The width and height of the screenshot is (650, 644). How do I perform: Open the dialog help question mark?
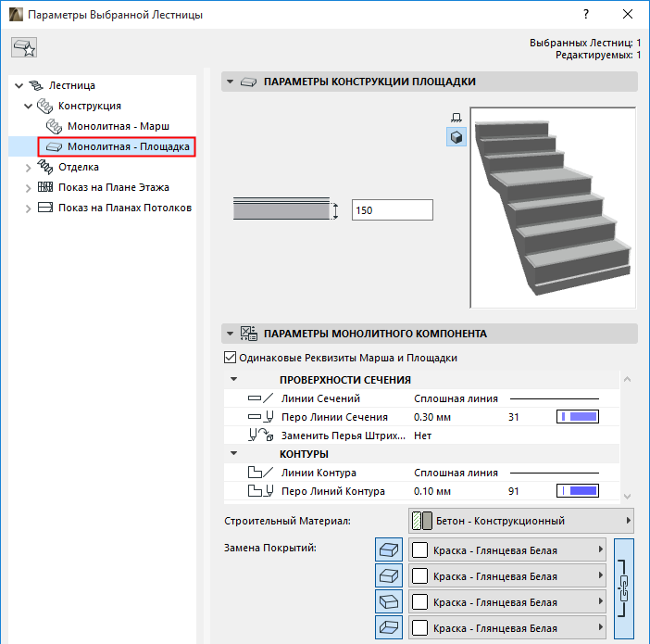tap(586, 15)
